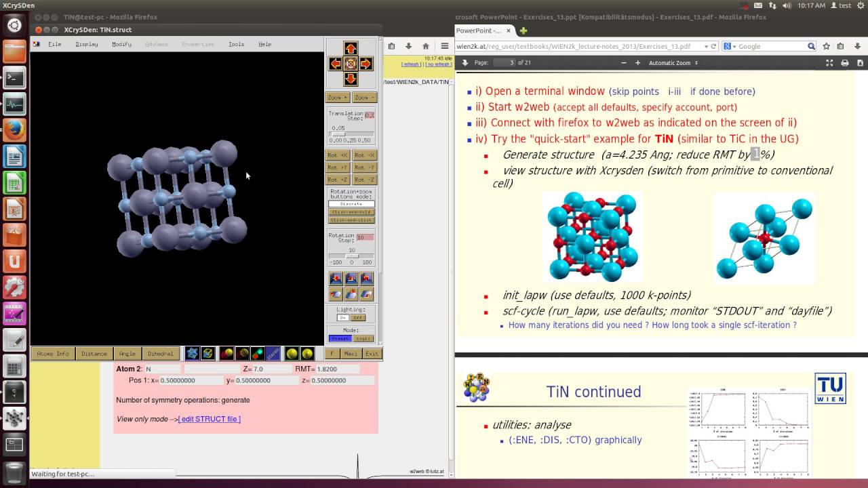Image resolution: width=868 pixels, height=488 pixels.
Task: Click the Dihedral measurement button
Action: [161, 353]
